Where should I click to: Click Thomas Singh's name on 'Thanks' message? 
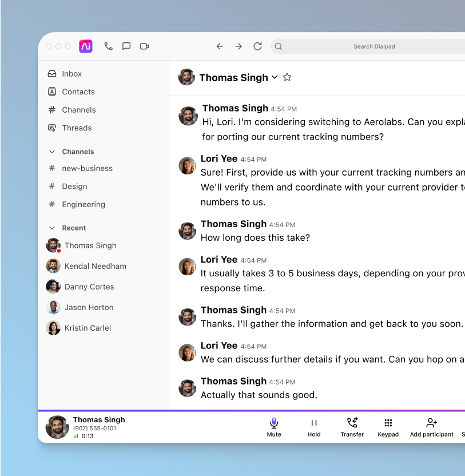(x=233, y=310)
